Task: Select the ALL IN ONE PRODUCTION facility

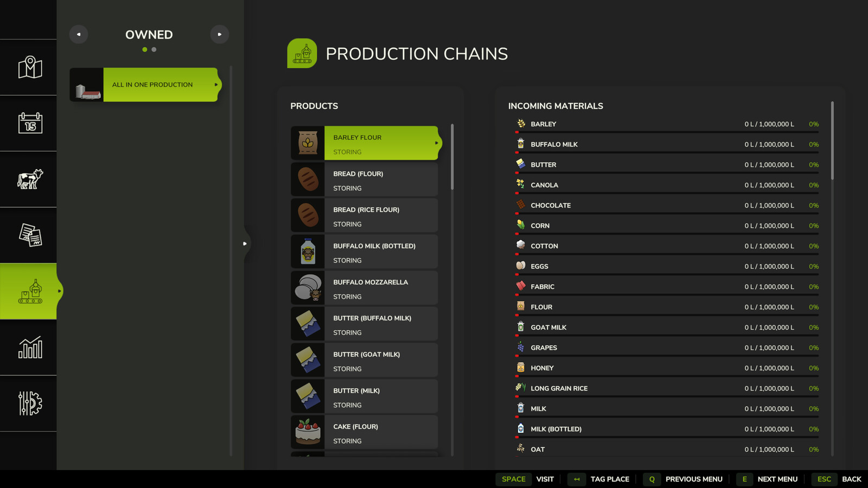Action: click(x=152, y=85)
